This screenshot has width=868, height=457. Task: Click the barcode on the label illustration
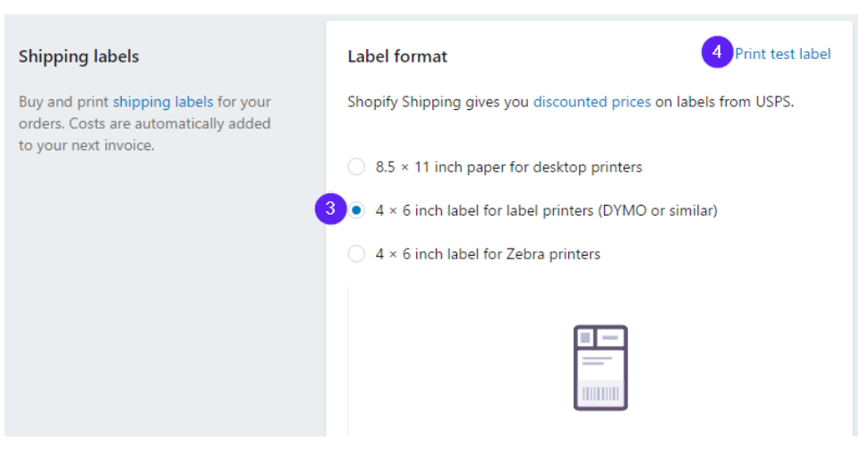point(600,394)
